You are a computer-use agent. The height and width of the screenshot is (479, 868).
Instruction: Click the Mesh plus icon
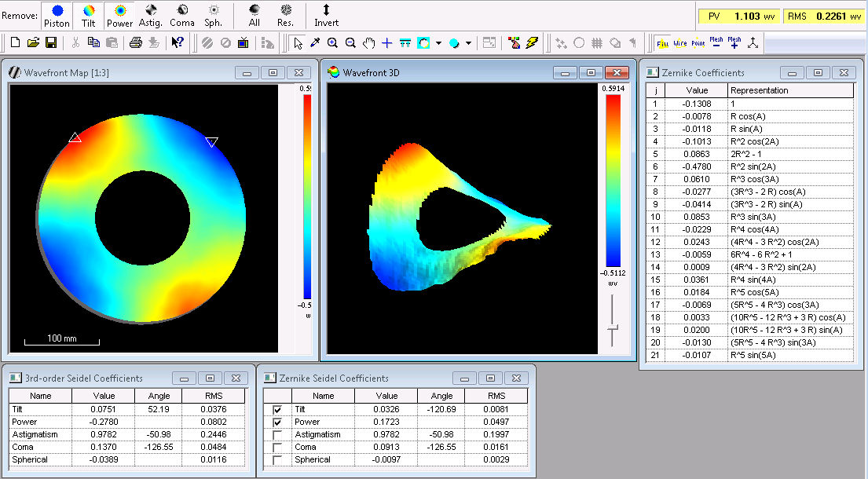(734, 42)
